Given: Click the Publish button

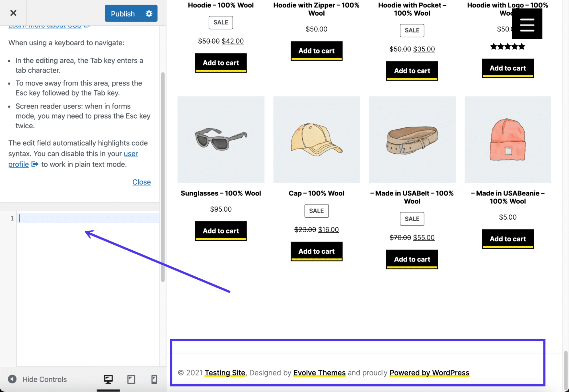Looking at the screenshot, I should (122, 13).
